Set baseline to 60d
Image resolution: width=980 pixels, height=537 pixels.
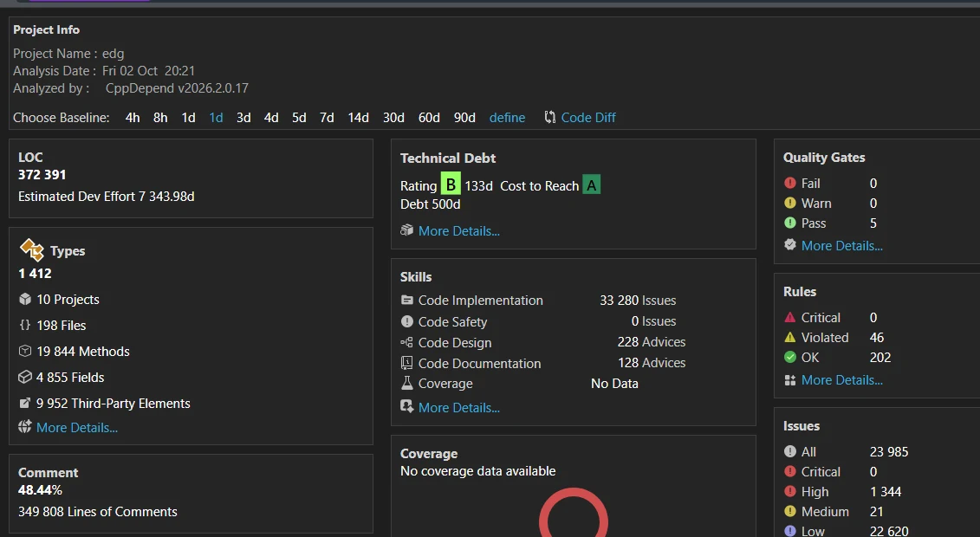[430, 118]
